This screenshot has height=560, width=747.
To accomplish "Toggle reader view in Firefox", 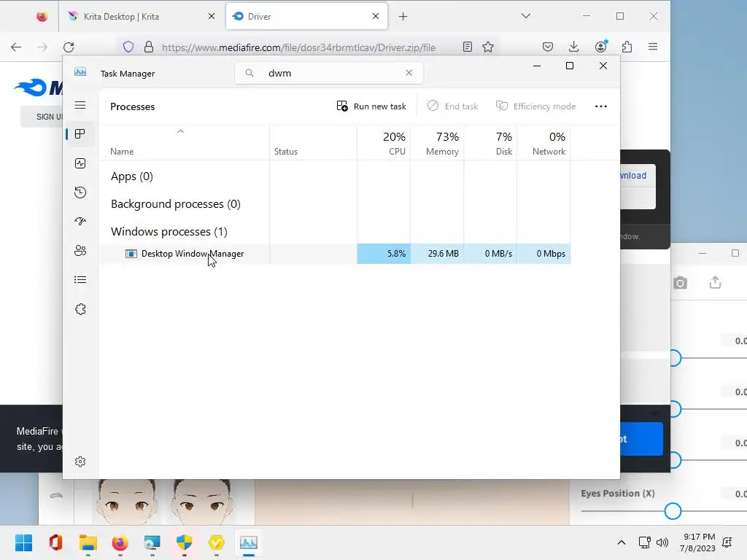I will click(468, 47).
